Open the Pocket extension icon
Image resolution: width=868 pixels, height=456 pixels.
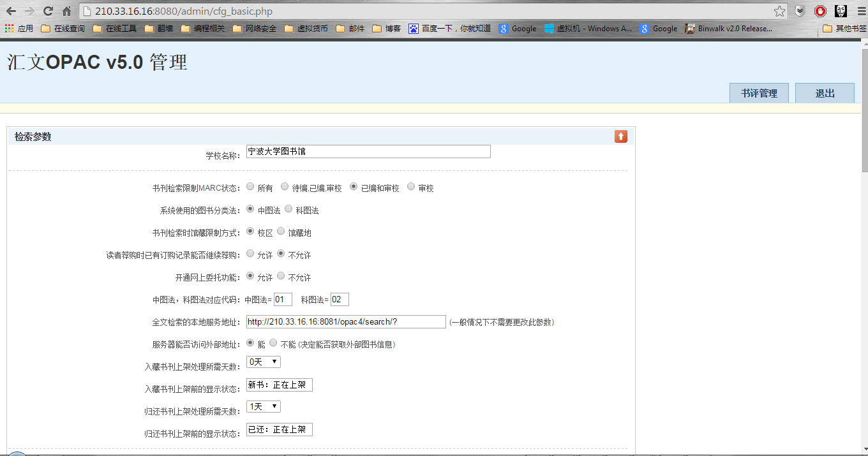800,11
